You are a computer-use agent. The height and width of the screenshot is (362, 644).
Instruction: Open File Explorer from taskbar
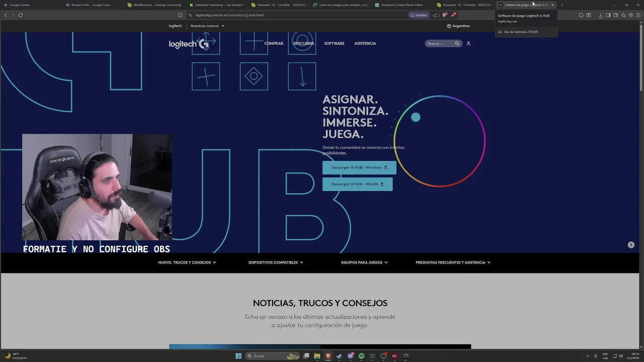(317, 356)
